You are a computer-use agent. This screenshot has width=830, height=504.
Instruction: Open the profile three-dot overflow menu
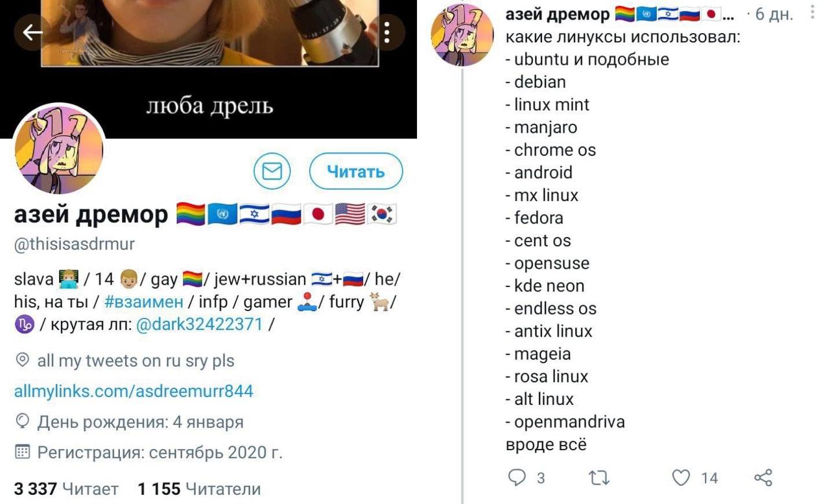pos(386,32)
